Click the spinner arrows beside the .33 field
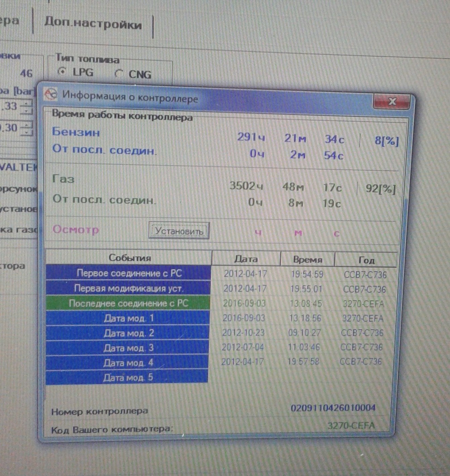This screenshot has height=476, width=450. point(27,107)
